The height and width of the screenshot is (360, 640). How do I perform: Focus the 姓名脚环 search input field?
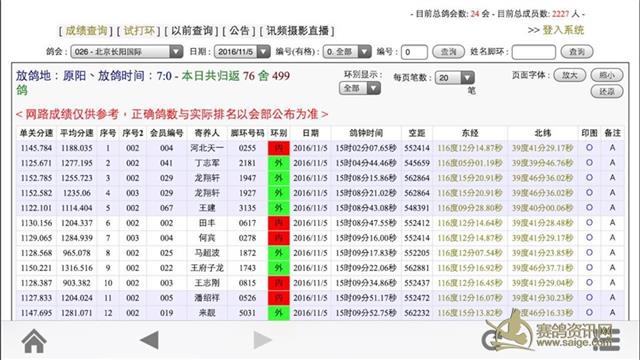click(533, 52)
